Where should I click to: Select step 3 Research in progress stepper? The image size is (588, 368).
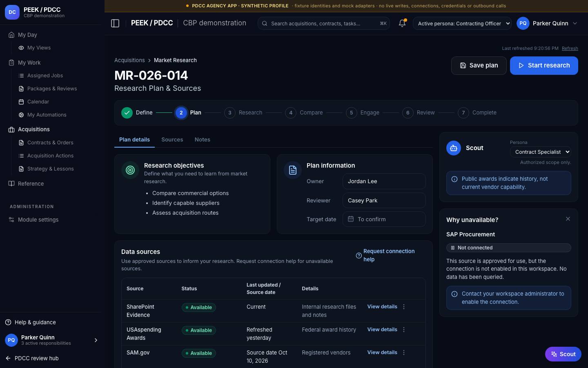click(243, 112)
